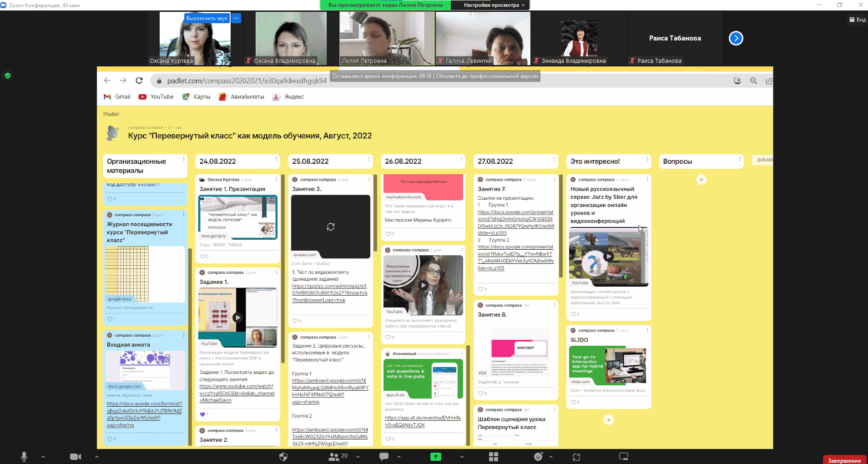Open the Participants panel icon

click(334, 456)
